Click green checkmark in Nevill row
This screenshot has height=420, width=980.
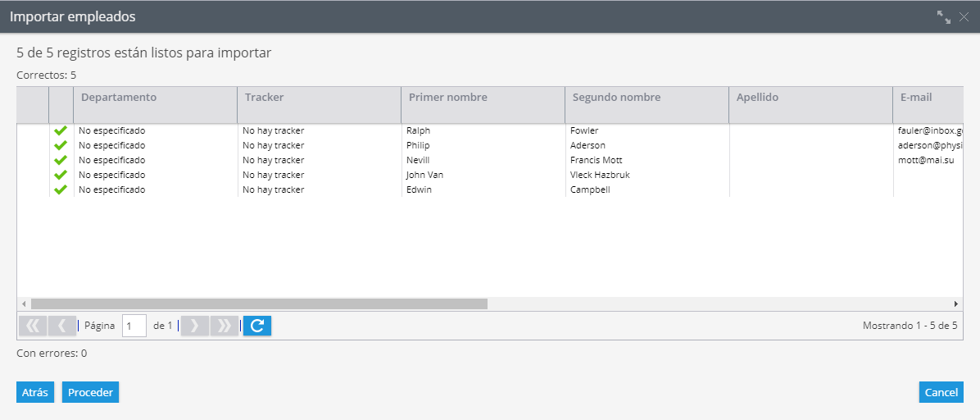61,160
